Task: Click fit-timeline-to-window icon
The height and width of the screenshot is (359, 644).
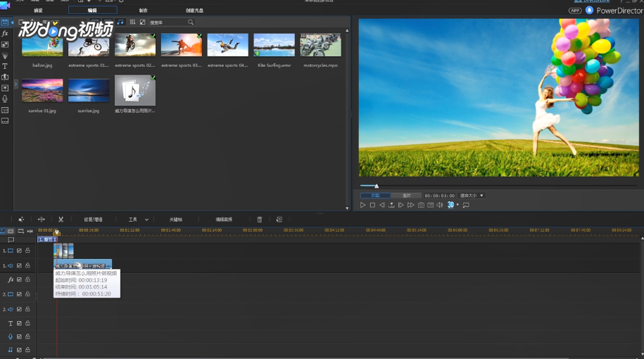Action: click(30, 232)
